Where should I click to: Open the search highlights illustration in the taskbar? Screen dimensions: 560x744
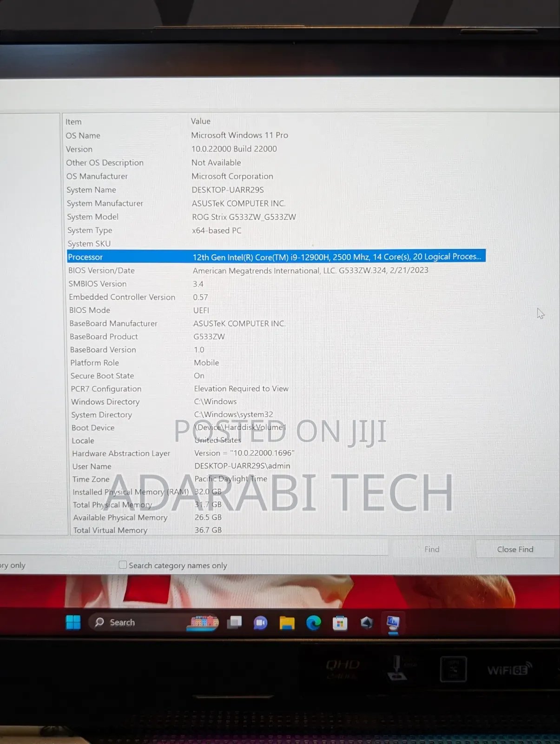pos(203,622)
